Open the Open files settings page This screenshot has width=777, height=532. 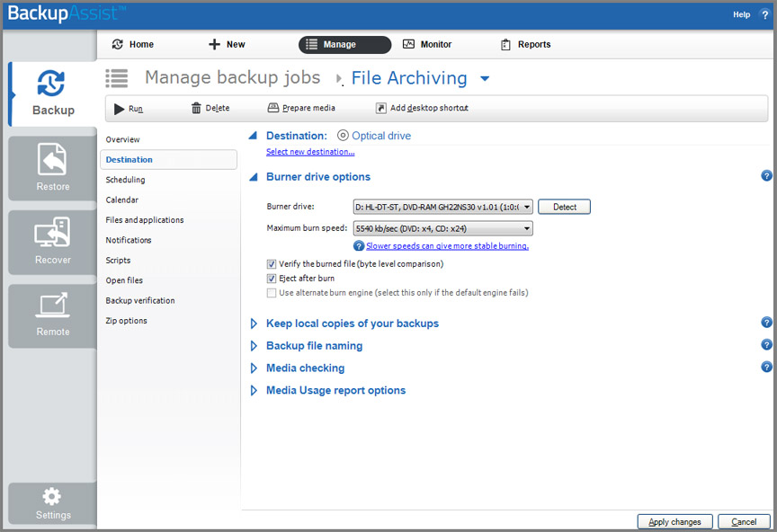click(124, 280)
